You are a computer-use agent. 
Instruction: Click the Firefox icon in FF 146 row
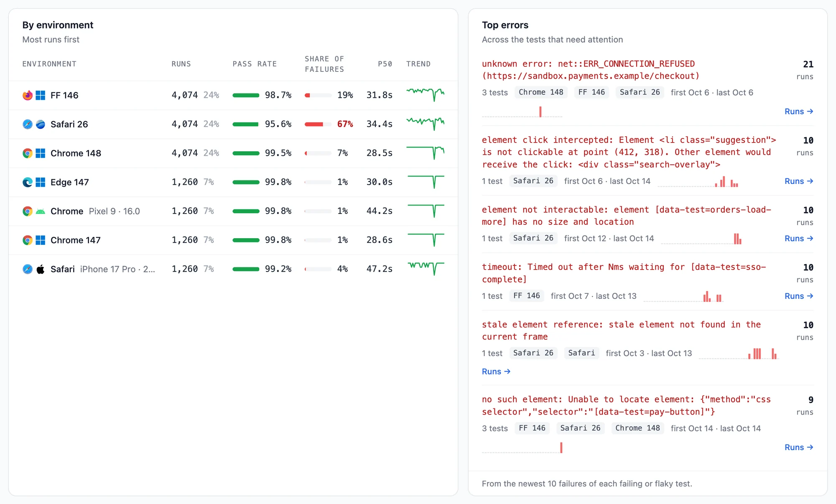[28, 95]
